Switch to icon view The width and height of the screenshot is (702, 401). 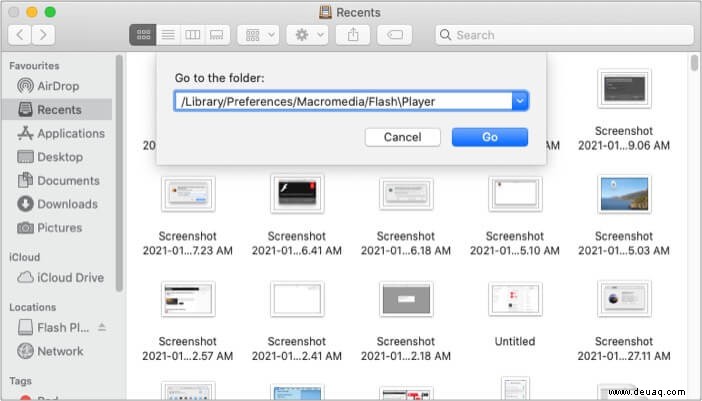coord(143,35)
